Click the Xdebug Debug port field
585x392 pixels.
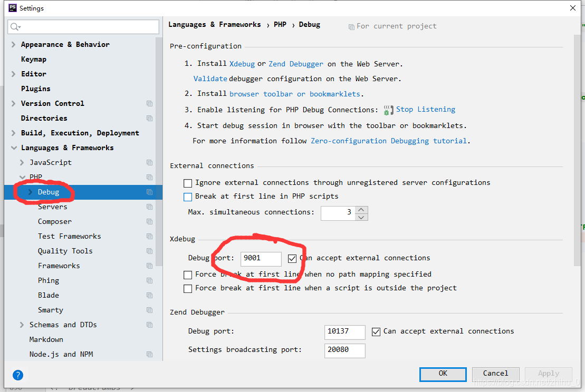[x=261, y=259]
